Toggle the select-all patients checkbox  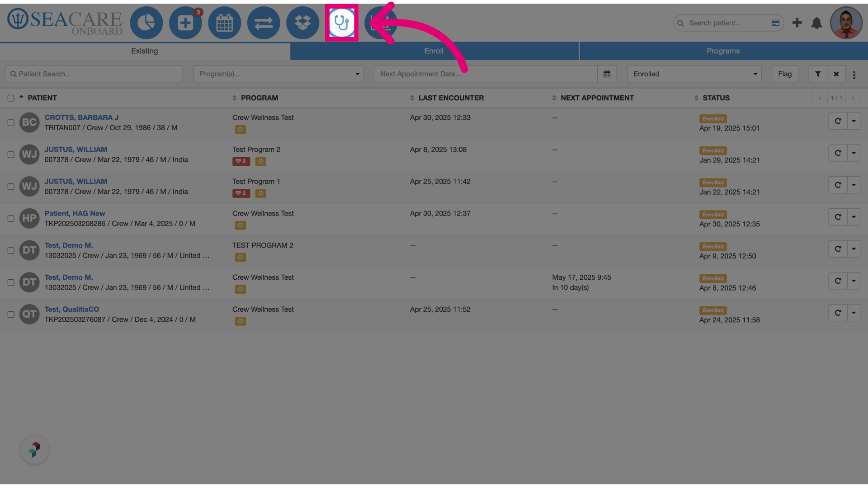click(x=11, y=98)
